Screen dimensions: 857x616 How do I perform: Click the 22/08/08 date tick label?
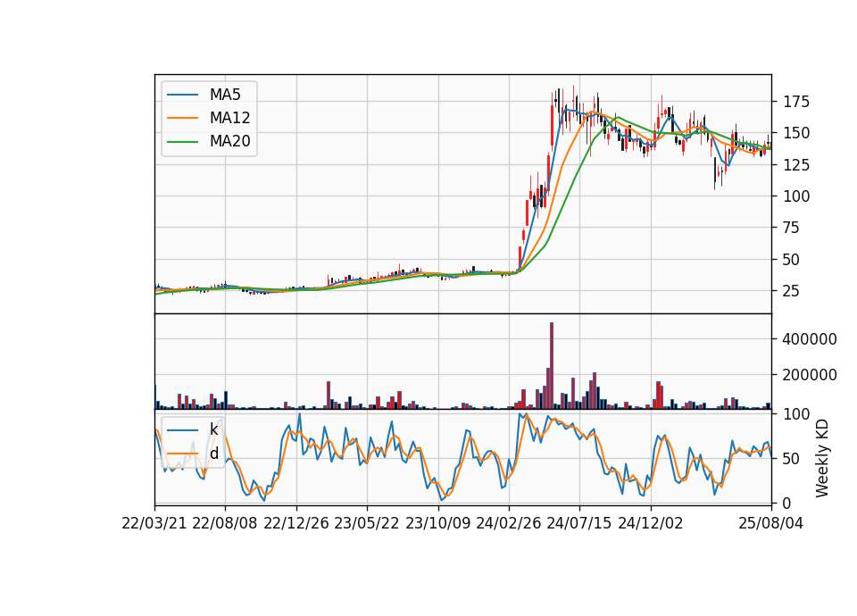coord(225,523)
